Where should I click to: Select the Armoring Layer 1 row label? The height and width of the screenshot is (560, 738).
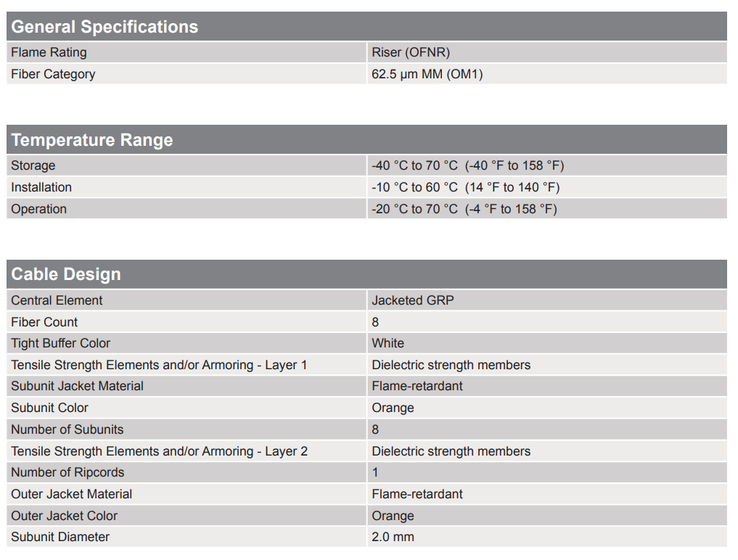(159, 365)
